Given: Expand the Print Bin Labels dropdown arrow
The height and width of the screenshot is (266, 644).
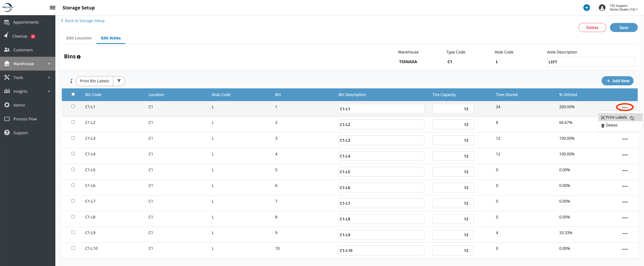Looking at the screenshot, I should pyautogui.click(x=119, y=81).
